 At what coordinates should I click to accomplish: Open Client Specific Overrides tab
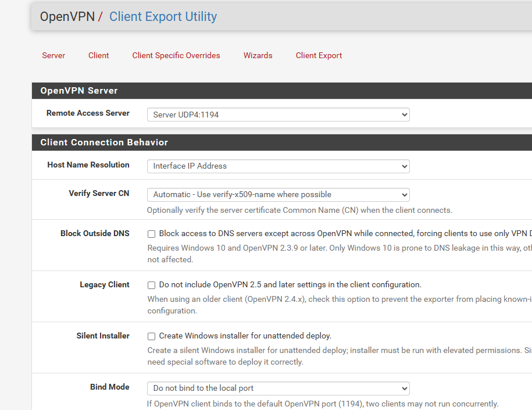point(176,55)
